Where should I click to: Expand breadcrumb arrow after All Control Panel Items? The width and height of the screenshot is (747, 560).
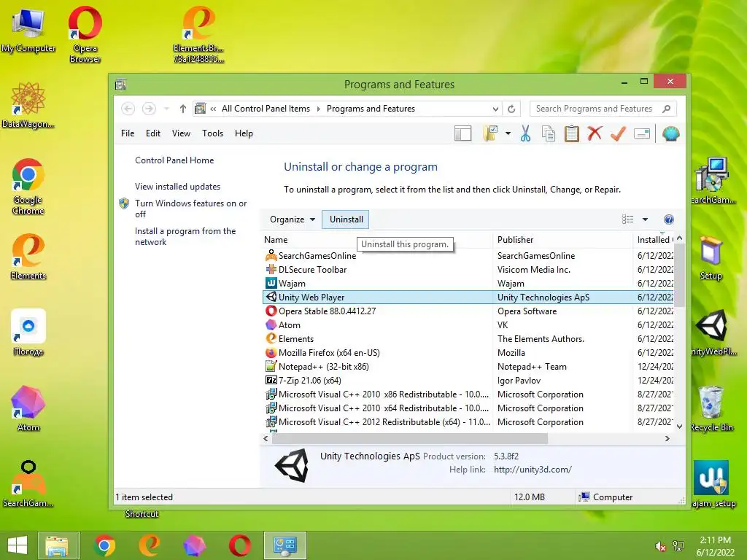pos(319,109)
